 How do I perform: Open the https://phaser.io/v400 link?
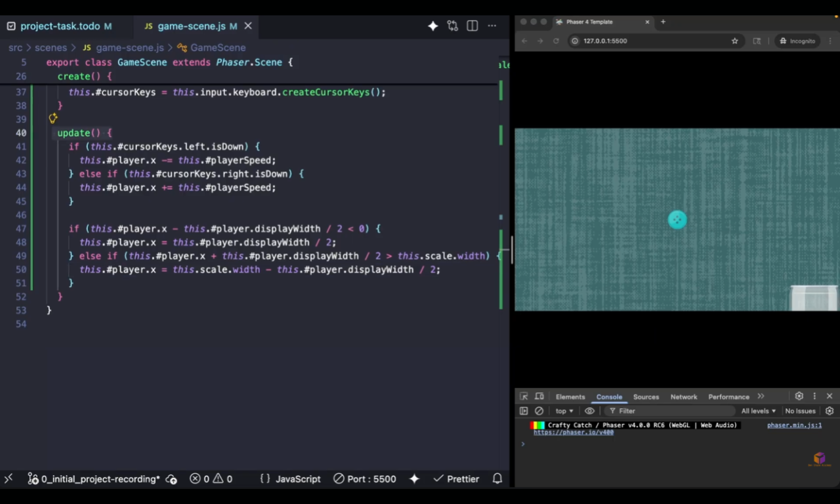pos(574,432)
